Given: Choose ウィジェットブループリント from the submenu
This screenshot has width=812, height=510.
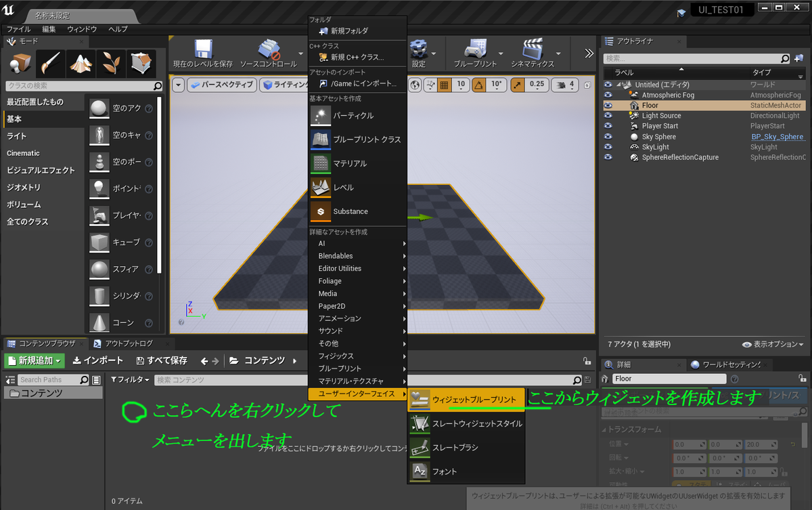Looking at the screenshot, I should 466,400.
